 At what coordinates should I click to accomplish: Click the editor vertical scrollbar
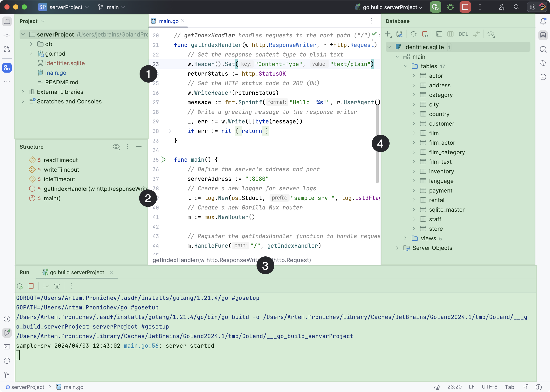377,145
